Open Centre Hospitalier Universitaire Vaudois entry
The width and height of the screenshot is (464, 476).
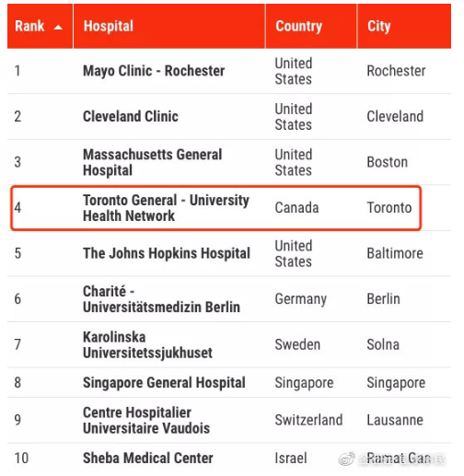pos(146,420)
